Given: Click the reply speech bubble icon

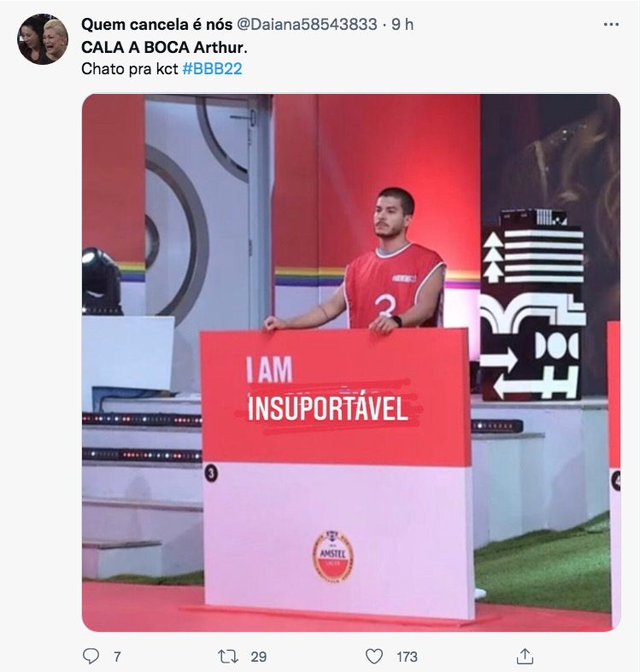Looking at the screenshot, I should click(x=91, y=656).
